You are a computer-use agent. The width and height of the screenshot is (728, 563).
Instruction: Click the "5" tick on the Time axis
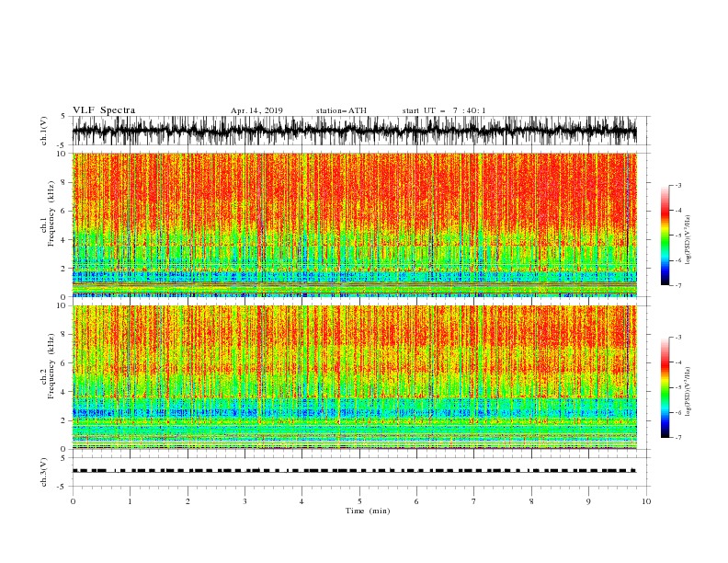(x=359, y=501)
